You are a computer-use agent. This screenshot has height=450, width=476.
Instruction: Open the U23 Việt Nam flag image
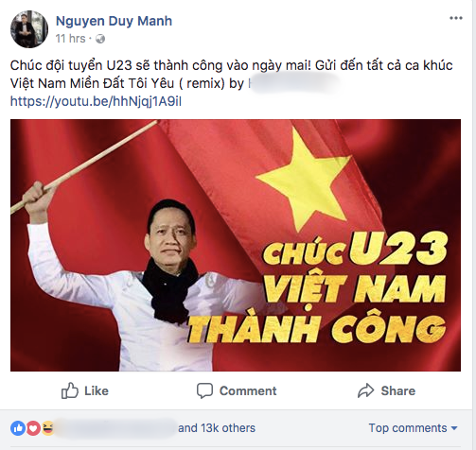[236, 245]
